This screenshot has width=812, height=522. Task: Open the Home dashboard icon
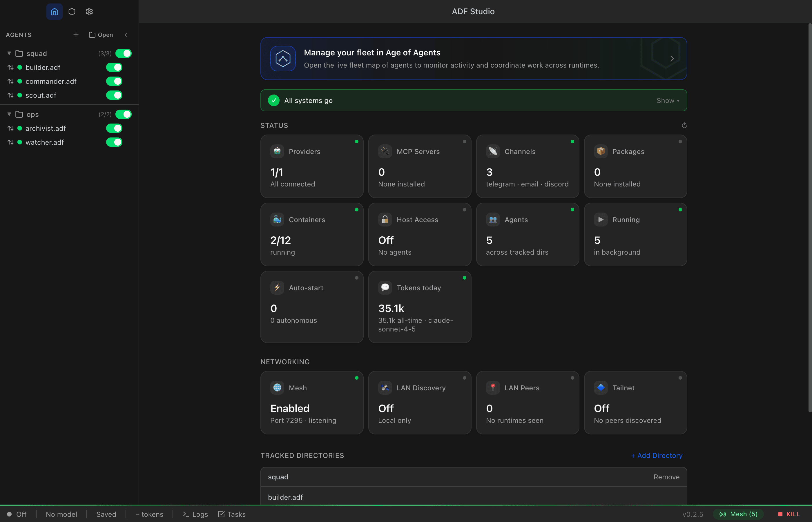pos(54,12)
